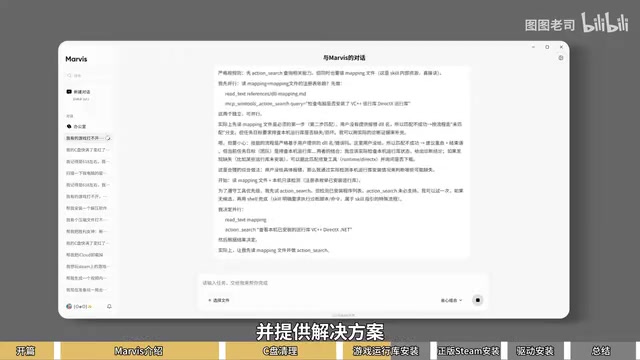Open the conversation '帮我安装一个解压软件'

88,208
